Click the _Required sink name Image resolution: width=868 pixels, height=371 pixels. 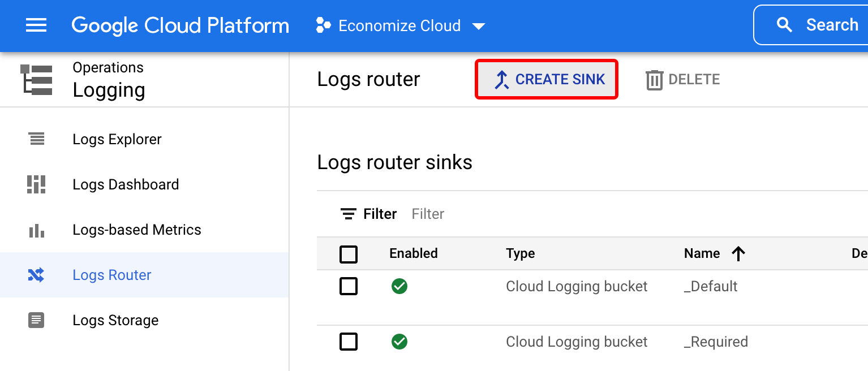pyautogui.click(x=716, y=342)
